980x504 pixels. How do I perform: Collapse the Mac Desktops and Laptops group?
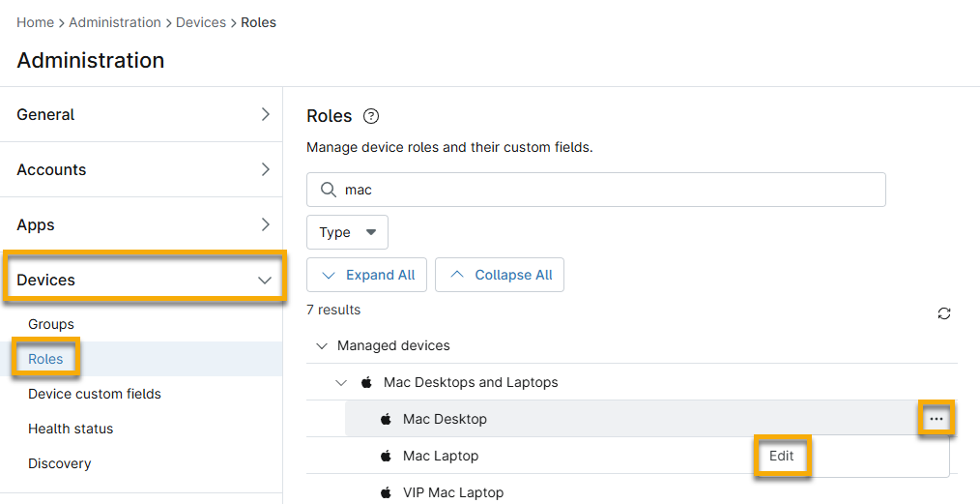click(341, 382)
